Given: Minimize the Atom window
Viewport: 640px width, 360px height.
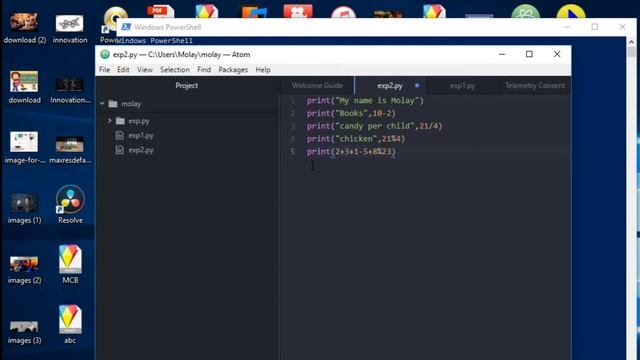Looking at the screenshot, I should (502, 54).
